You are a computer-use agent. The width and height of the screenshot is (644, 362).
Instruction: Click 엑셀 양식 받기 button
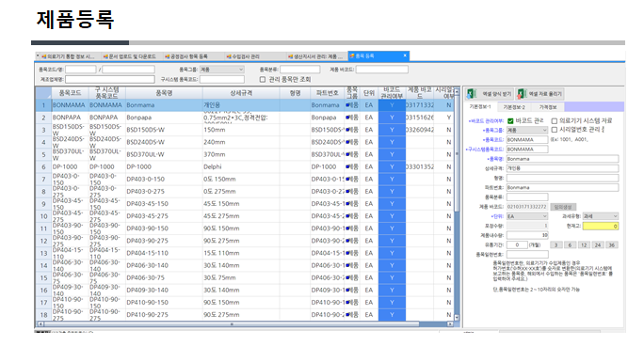click(490, 94)
